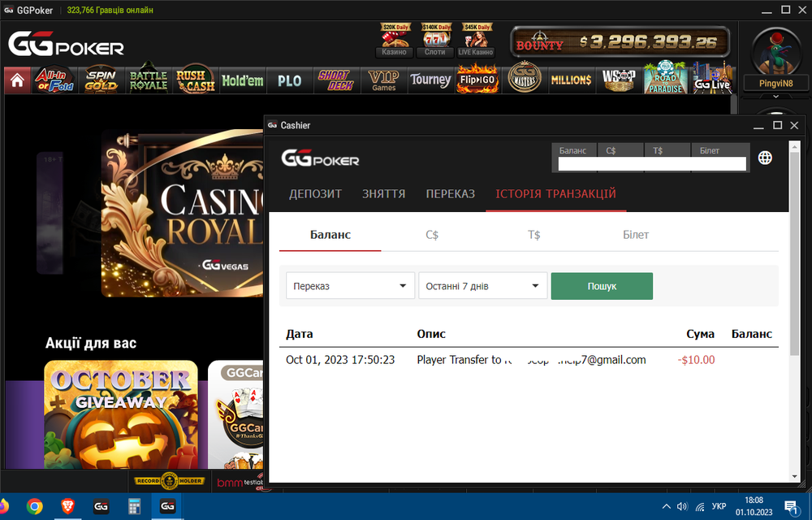The width and height of the screenshot is (812, 520).
Task: Open the All-In or Fold game
Action: (x=54, y=80)
